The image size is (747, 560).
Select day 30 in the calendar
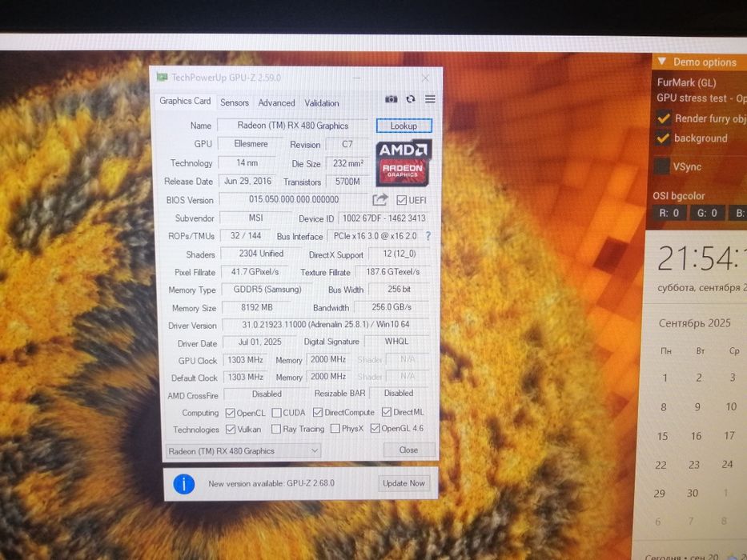(693, 494)
